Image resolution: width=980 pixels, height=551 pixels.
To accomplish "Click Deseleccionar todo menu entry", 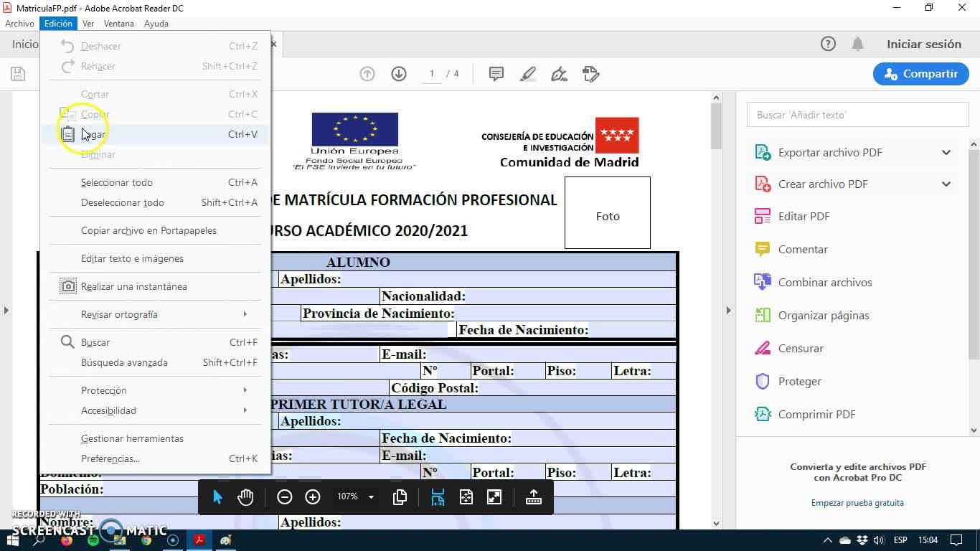I will click(155, 202).
